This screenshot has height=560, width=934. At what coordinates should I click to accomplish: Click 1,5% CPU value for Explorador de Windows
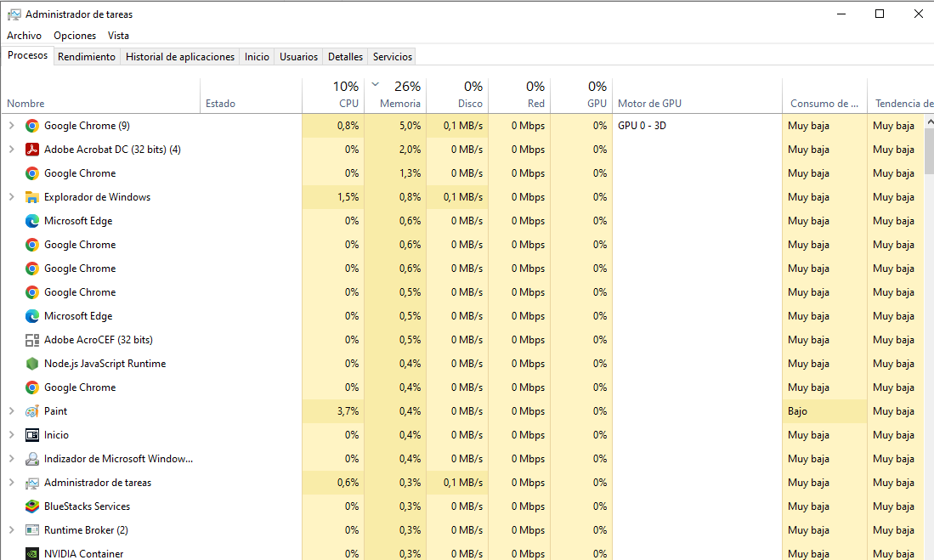coord(348,197)
